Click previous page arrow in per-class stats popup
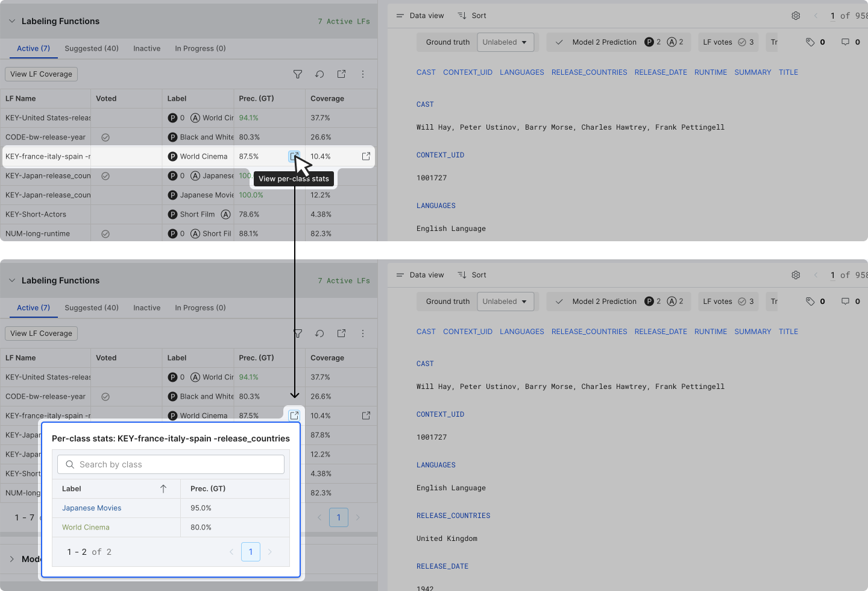Viewport: 868px width, 591px height. click(231, 552)
